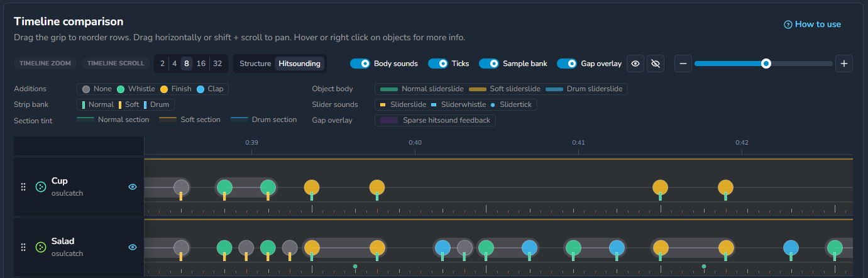The image size is (868, 278).
Task: Click second green whistle note in Cup row
Action: (x=268, y=187)
